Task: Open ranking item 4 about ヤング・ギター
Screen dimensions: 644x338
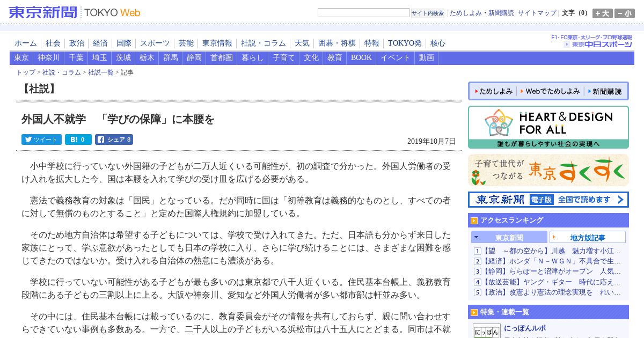Action: (x=552, y=282)
